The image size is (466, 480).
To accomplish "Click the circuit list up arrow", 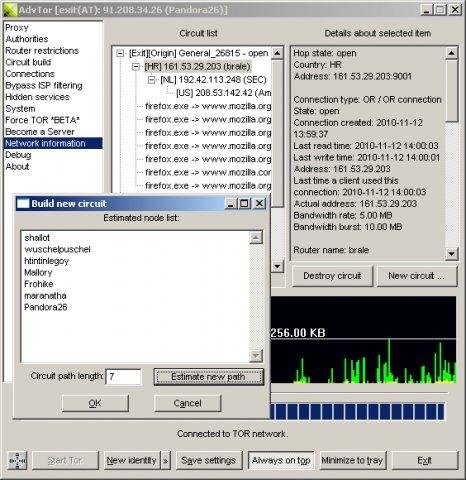I will point(277,53).
